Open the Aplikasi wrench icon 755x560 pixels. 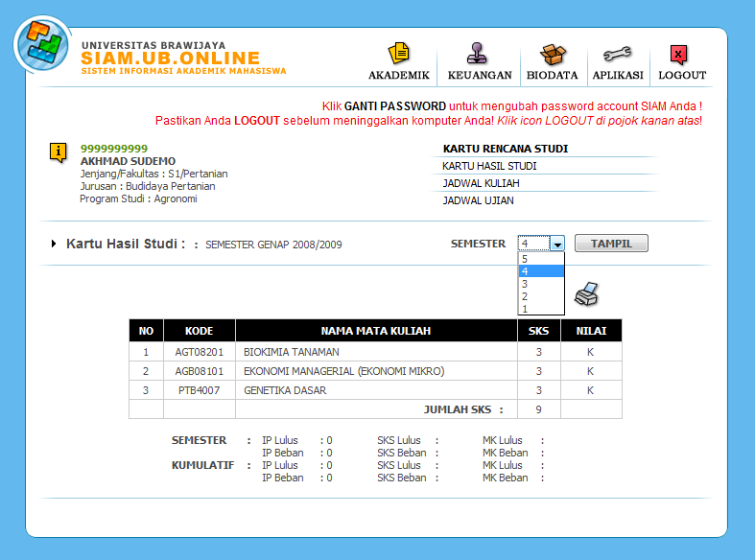617,54
